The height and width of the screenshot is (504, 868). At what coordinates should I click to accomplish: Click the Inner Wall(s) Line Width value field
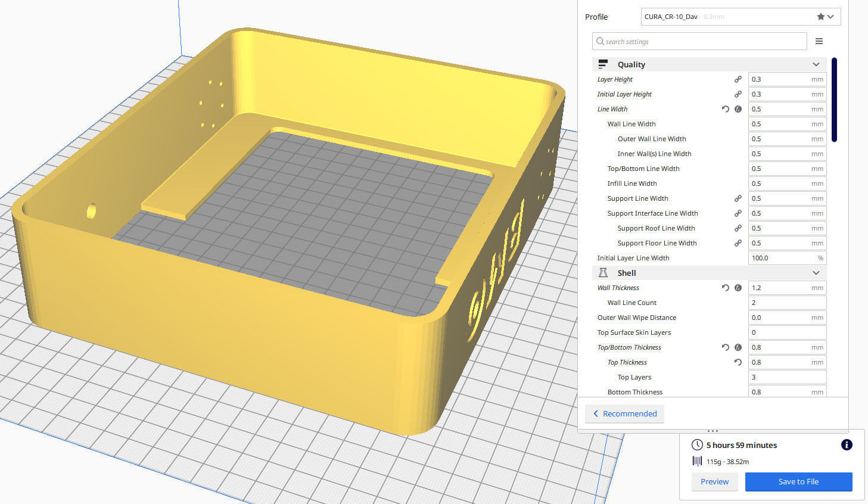click(x=787, y=154)
